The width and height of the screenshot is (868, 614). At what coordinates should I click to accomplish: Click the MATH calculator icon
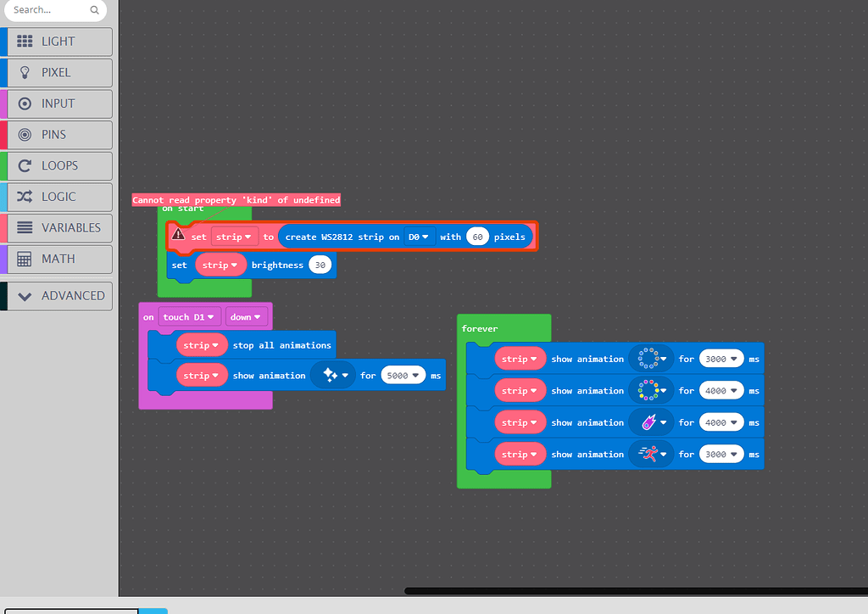(x=25, y=259)
